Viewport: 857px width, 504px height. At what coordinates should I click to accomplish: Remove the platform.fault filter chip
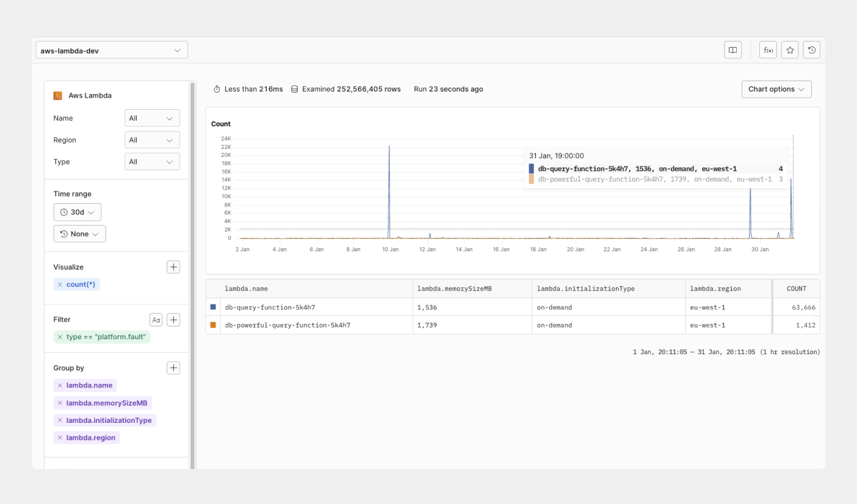pyautogui.click(x=59, y=336)
